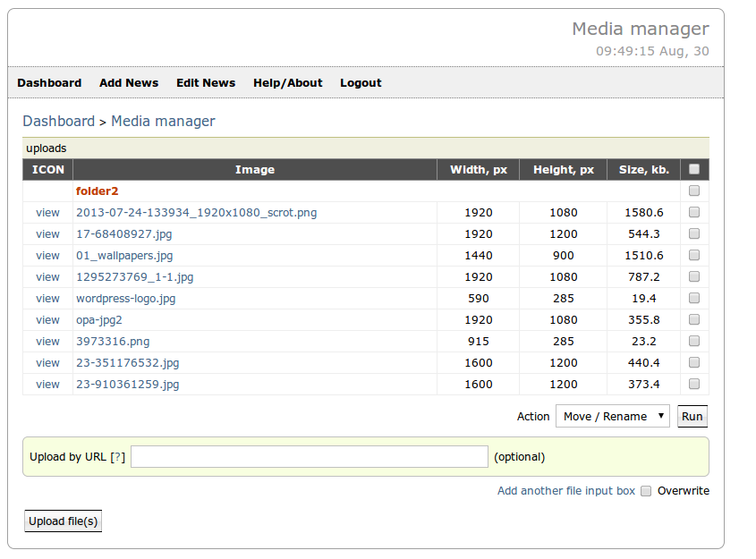Viewport: 756px width, 559px height.
Task: View the wordpress-logo.jpg image
Action: pos(47,298)
